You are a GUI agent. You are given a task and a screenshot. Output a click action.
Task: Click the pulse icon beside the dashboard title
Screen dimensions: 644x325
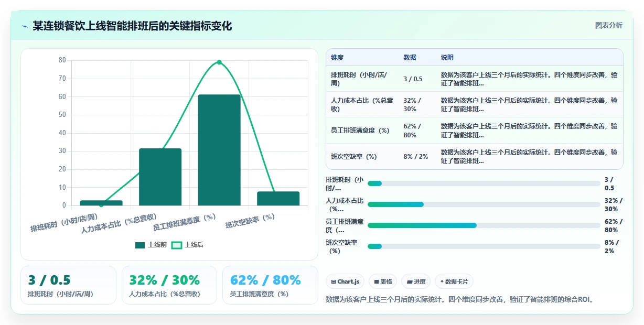tap(25, 26)
